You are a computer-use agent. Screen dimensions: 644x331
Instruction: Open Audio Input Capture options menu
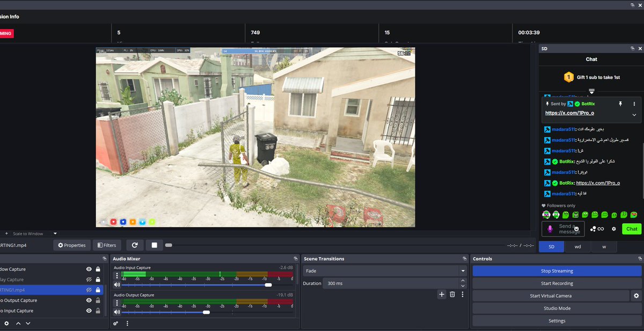[117, 276]
